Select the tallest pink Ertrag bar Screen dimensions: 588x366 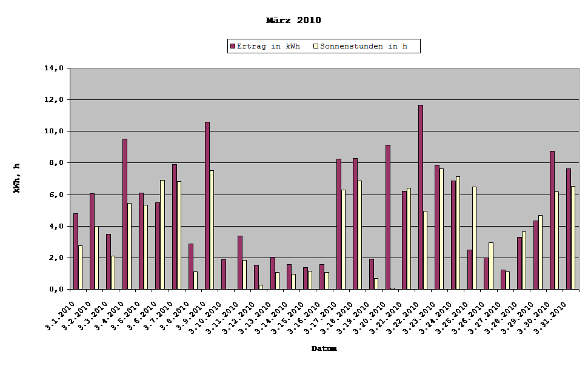pyautogui.click(x=418, y=194)
